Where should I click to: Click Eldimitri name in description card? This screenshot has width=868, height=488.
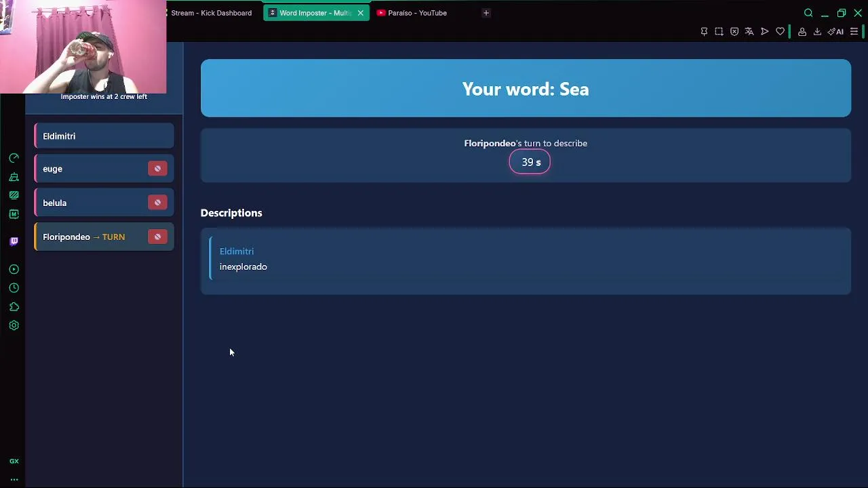[x=237, y=251]
